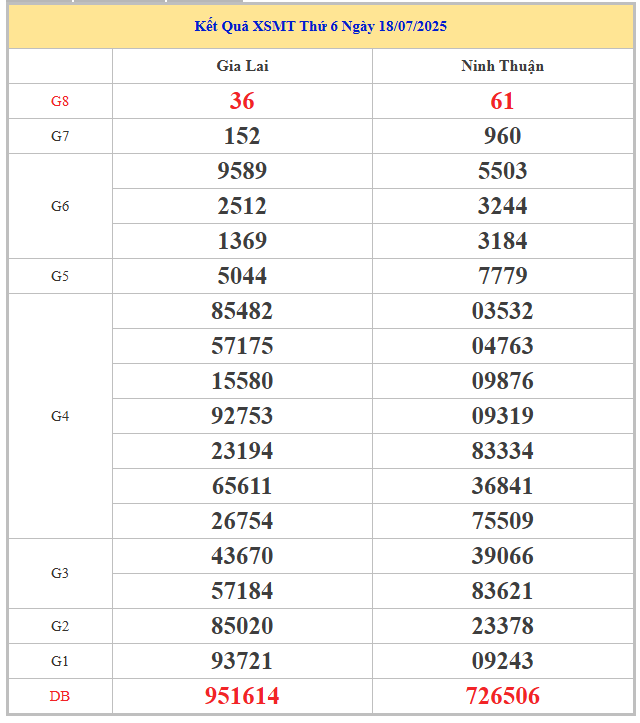Viewport: 640px width, 723px height.
Task: Click Ninh Thuận G1 number 09243
Action: coord(503,661)
